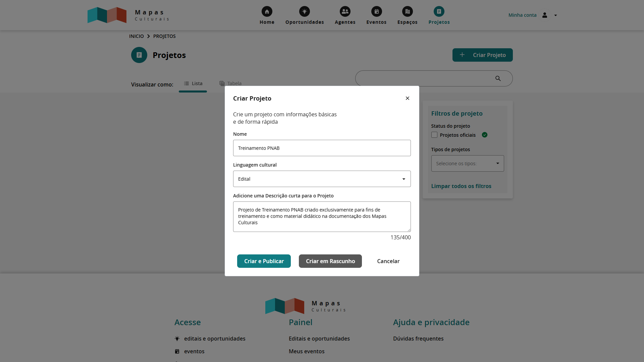This screenshot has width=644, height=362.
Task: Enable the Projetos oficiais filter
Action: 434,135
